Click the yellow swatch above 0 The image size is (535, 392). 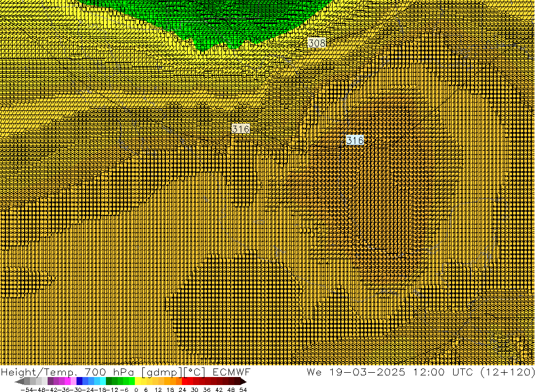[x=137, y=381]
